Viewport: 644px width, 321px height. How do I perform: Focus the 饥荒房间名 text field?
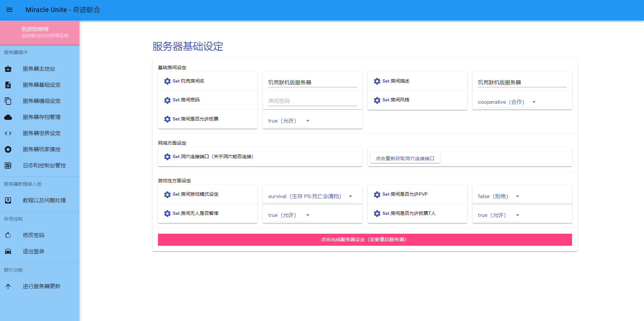pos(312,83)
